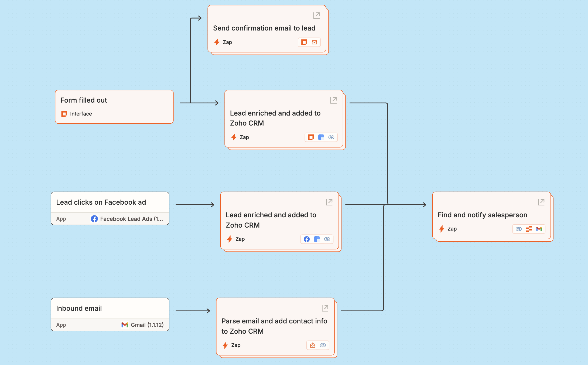Open the "Parse email and add contact info" Zap external icon
The width and height of the screenshot is (588, 365).
point(325,308)
